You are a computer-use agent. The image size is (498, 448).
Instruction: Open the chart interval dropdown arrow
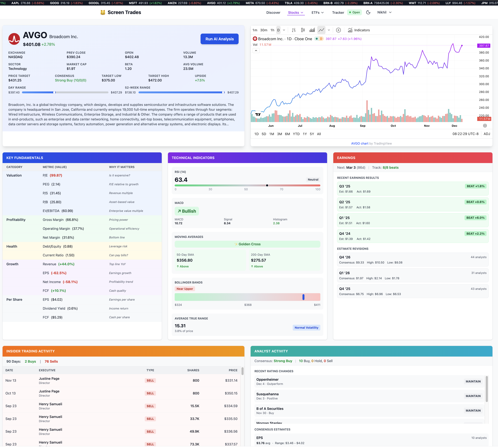[284, 30]
